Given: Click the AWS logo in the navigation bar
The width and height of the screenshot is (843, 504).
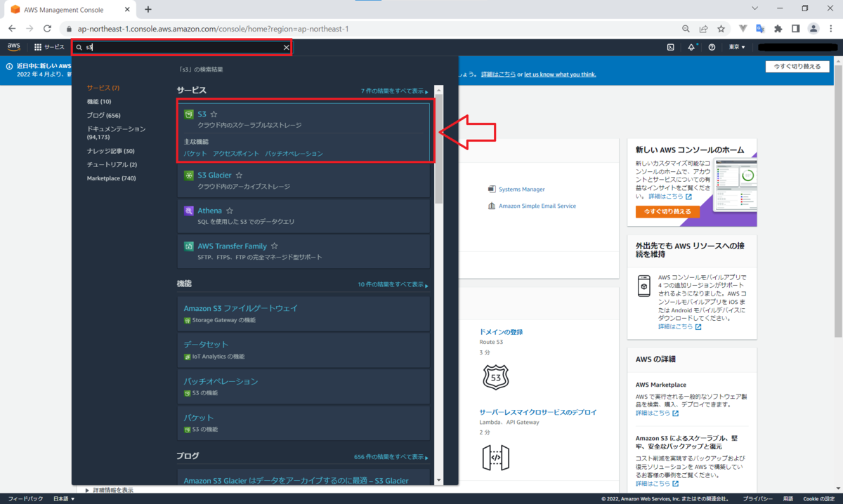Looking at the screenshot, I should coord(14,47).
